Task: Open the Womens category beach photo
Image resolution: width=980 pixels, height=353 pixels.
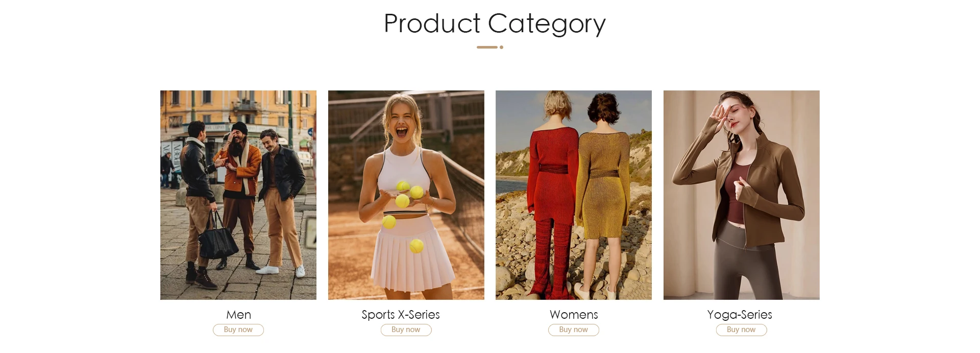Action: click(x=574, y=195)
